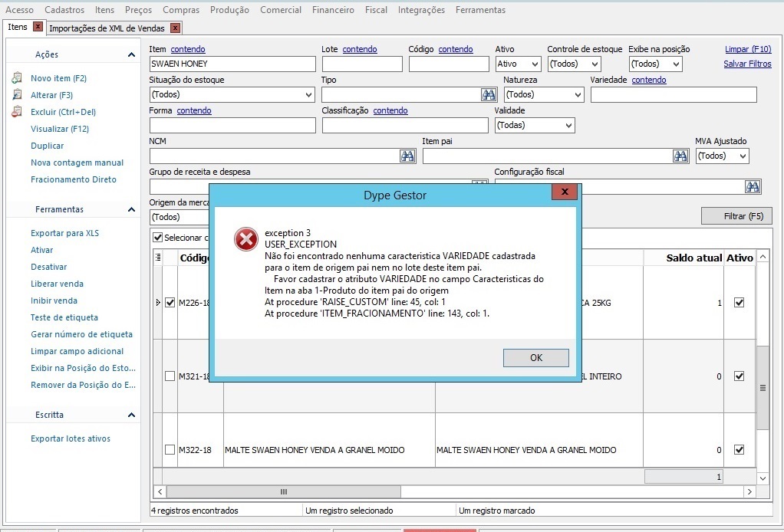784x532 pixels.
Task: Check the row checkbox for M322-18
Action: 170,449
